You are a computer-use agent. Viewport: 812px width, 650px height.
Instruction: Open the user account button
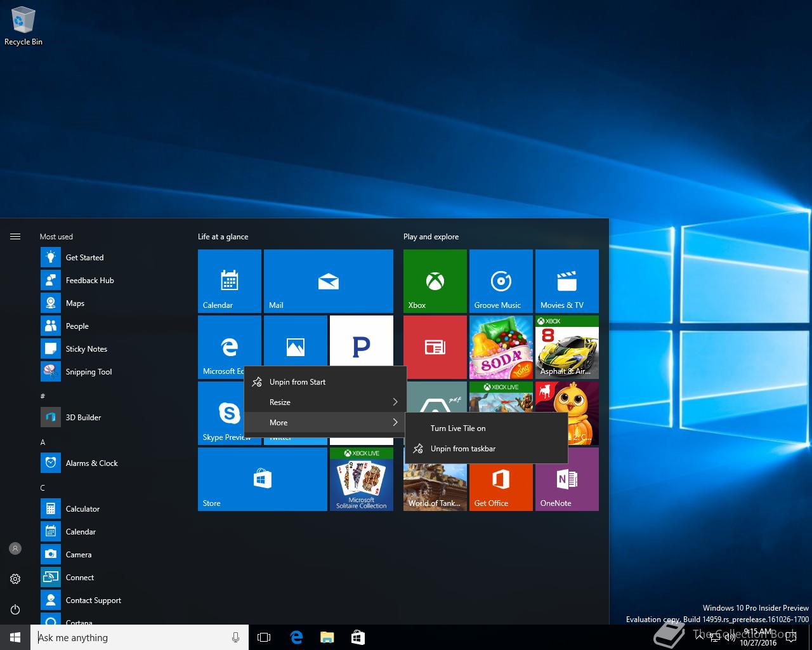pos(15,548)
